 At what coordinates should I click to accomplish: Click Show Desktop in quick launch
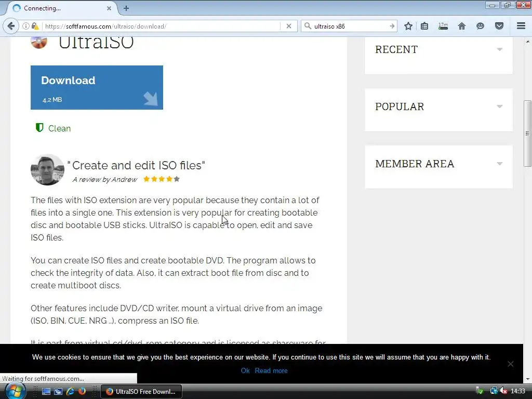46,392
